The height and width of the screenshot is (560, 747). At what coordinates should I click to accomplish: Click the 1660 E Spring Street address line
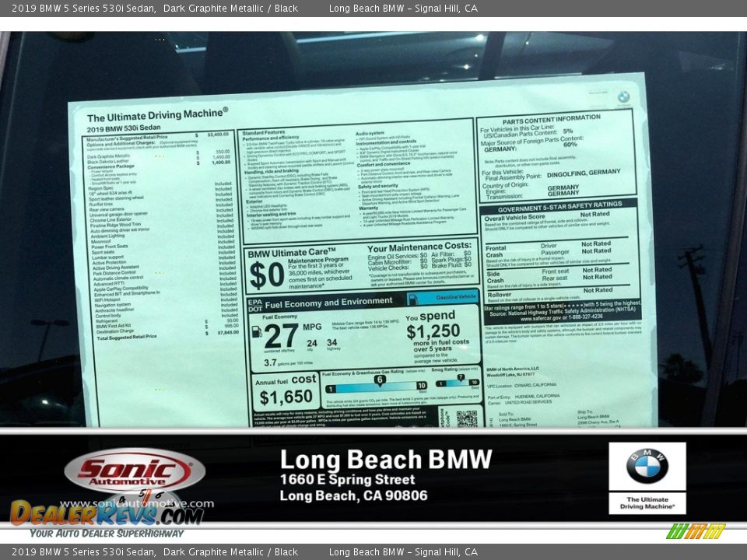point(347,479)
